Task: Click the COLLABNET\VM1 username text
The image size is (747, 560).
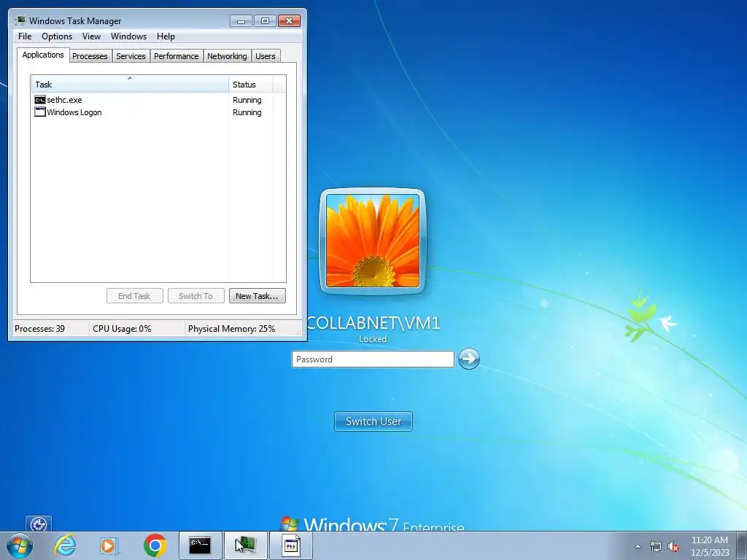Action: coord(373,323)
